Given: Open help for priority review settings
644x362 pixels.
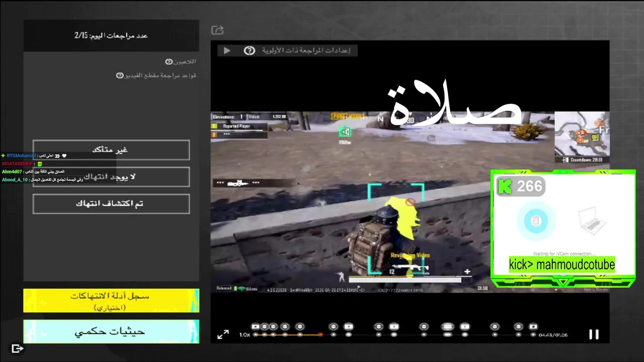Looking at the screenshot, I should [x=249, y=50].
